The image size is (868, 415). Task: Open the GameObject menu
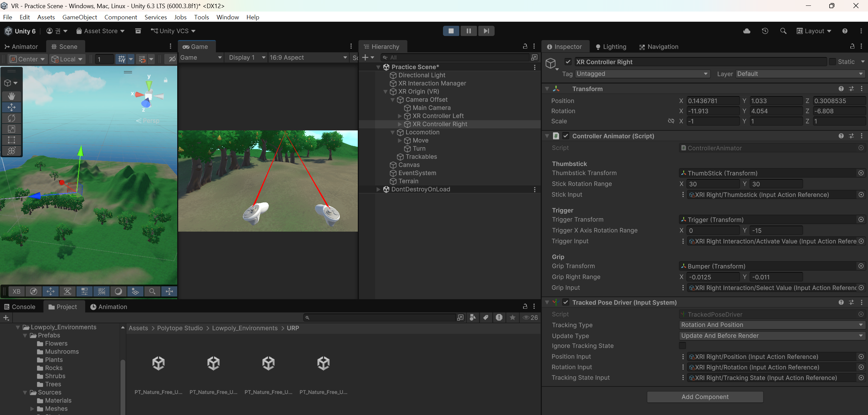[x=79, y=17]
